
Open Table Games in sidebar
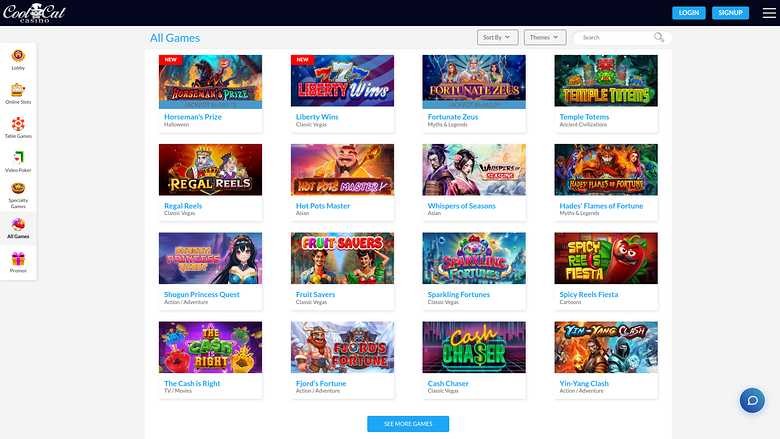pyautogui.click(x=18, y=125)
